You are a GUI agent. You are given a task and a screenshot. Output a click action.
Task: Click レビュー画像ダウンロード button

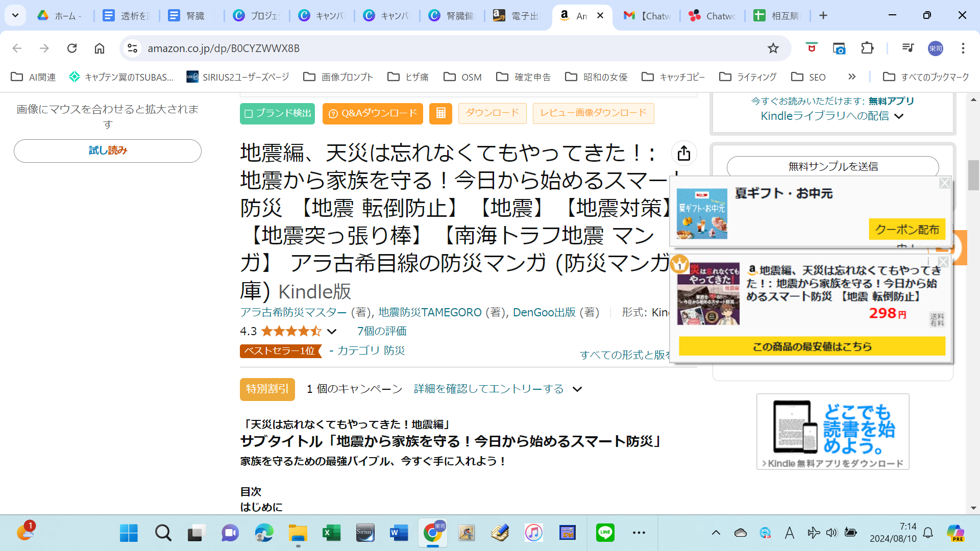[593, 113]
